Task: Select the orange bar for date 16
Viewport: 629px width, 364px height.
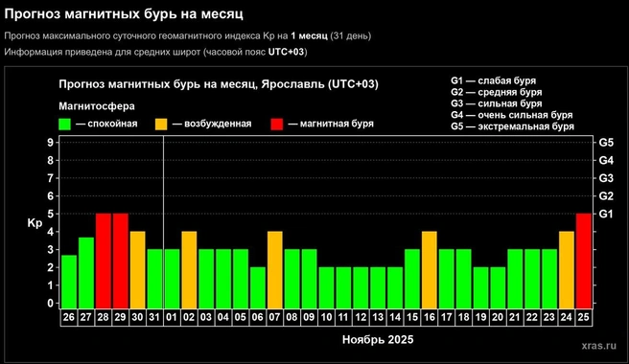Action: click(x=430, y=270)
